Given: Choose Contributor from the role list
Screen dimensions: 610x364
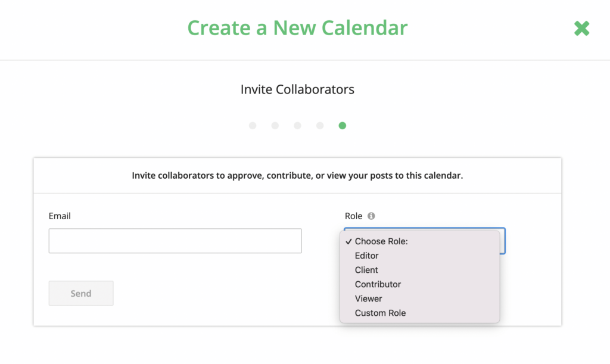Looking at the screenshot, I should coord(377,284).
